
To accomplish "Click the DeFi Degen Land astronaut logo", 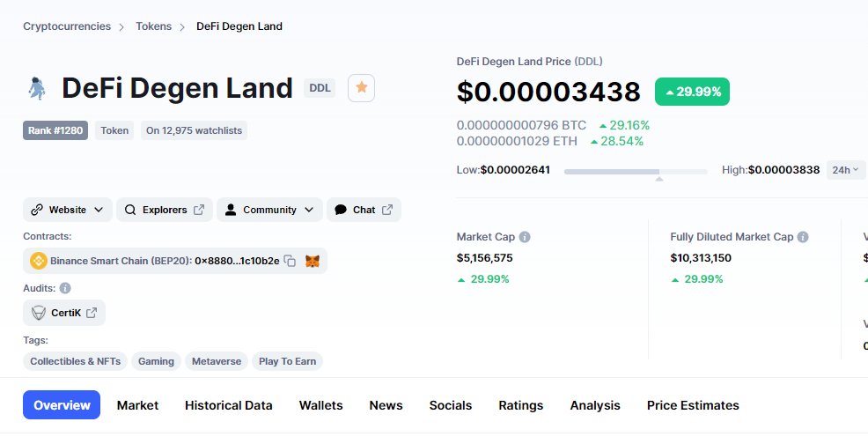I will pos(37,88).
